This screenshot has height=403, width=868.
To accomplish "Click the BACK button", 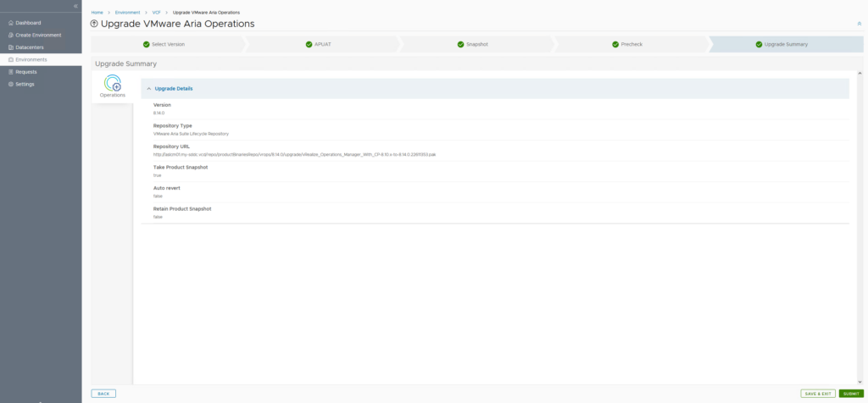I will 103,394.
